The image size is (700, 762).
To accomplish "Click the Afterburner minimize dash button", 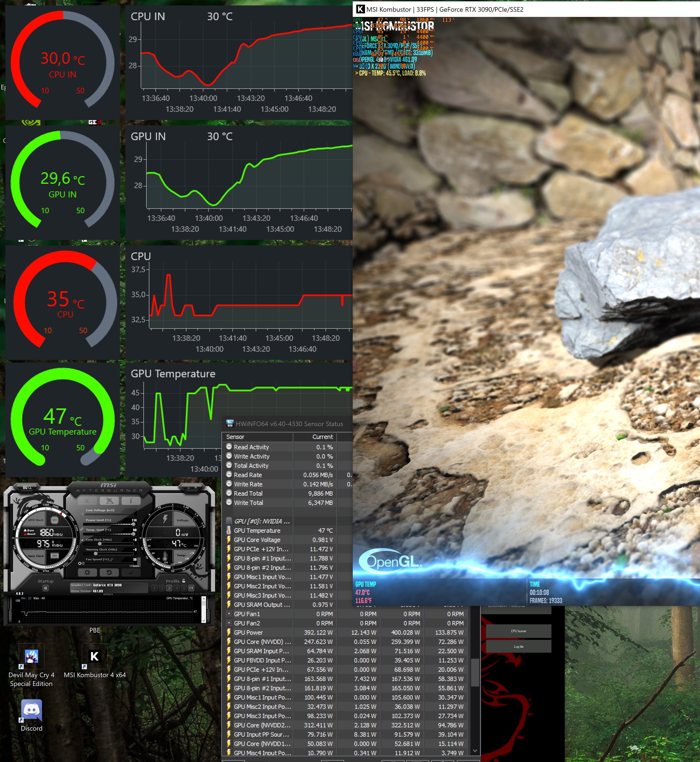I will [189, 488].
